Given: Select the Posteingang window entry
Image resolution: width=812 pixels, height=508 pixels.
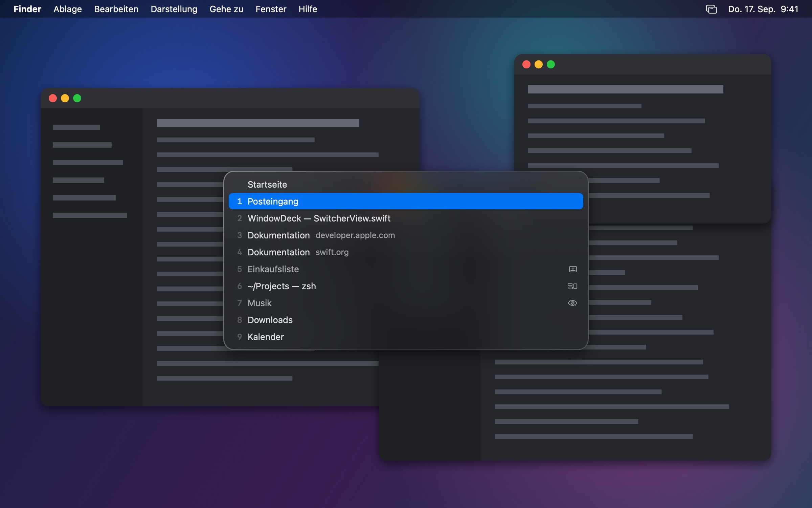Looking at the screenshot, I should click(406, 202).
